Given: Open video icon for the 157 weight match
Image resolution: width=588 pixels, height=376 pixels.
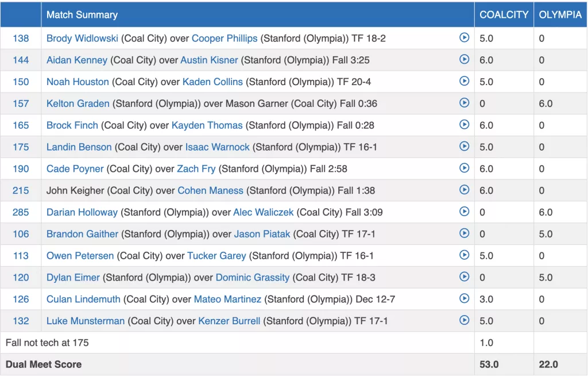Looking at the screenshot, I should click(x=464, y=103).
